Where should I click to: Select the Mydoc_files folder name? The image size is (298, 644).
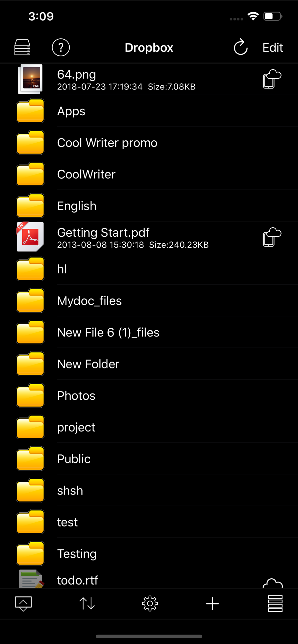pyautogui.click(x=89, y=301)
